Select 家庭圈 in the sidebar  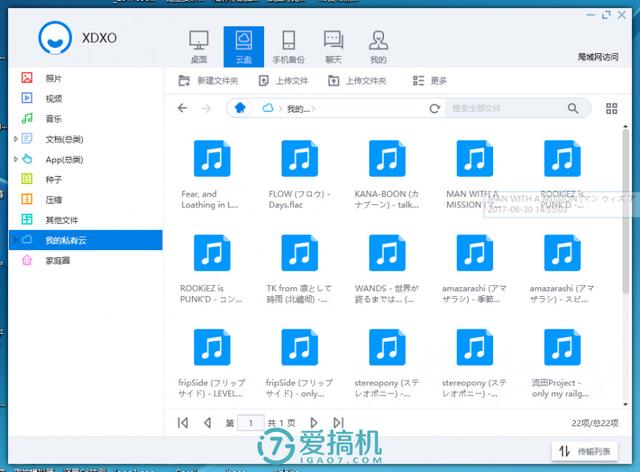pyautogui.click(x=86, y=260)
